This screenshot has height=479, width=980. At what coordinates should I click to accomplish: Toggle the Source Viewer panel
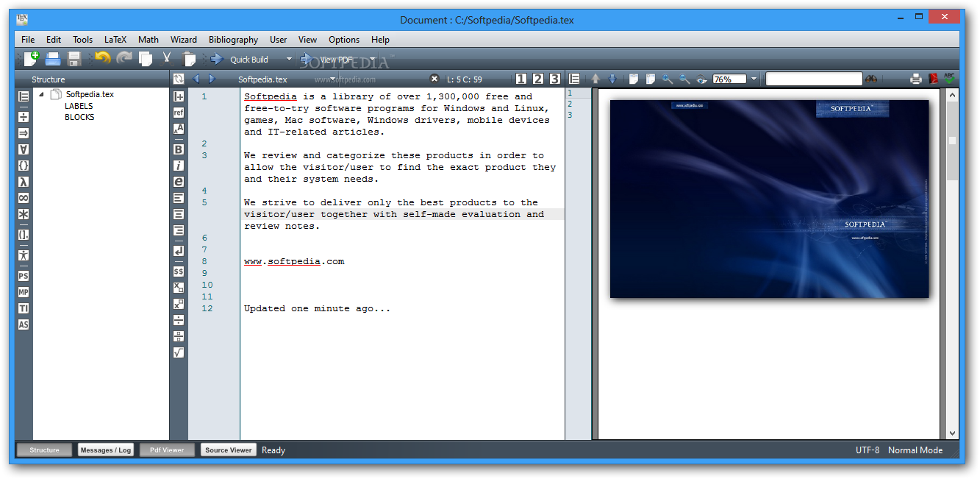[x=228, y=450]
